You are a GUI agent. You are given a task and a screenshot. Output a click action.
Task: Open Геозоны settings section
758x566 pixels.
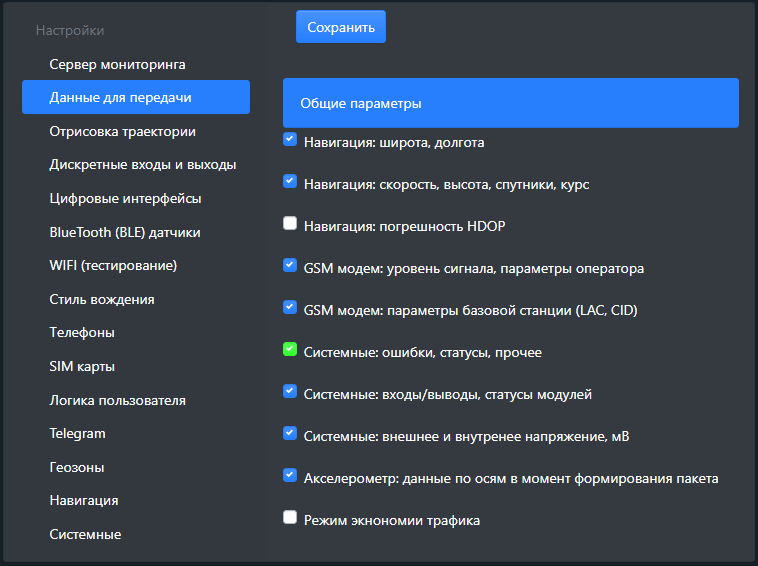coord(77,467)
